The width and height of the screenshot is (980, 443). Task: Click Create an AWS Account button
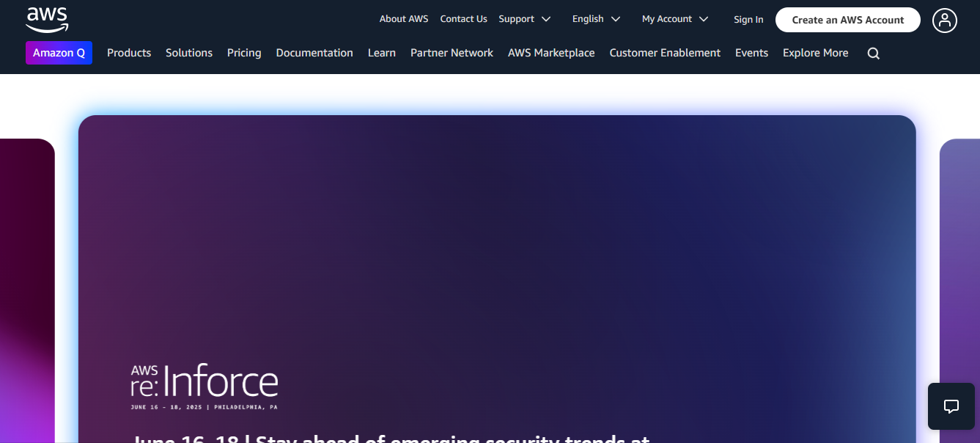point(848,20)
